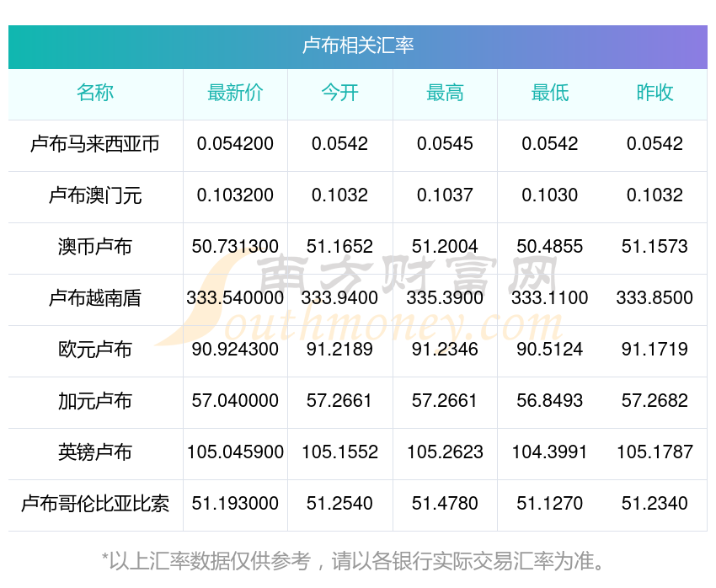Click the 91.2189 open value
The width and height of the screenshot is (716, 588).
[339, 350]
